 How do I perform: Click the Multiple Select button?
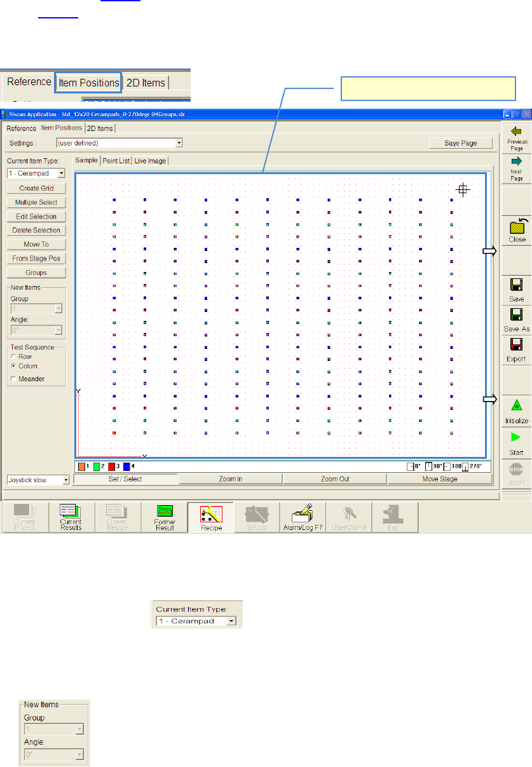coord(36,202)
